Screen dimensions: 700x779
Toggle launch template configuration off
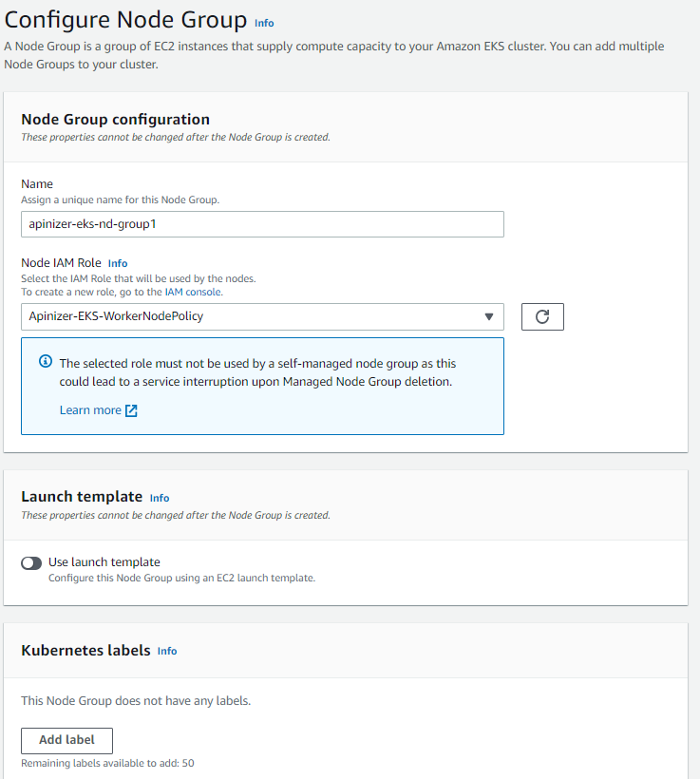click(30, 562)
